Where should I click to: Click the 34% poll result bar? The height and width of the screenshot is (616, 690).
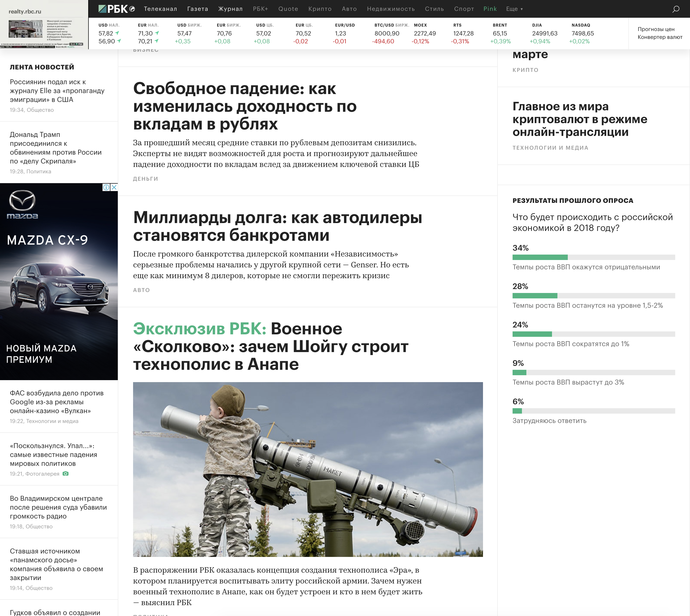tap(540, 257)
